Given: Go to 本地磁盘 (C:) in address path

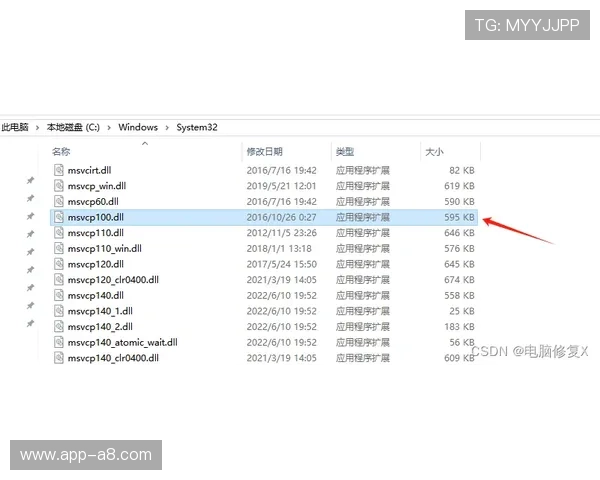Looking at the screenshot, I should [x=73, y=127].
